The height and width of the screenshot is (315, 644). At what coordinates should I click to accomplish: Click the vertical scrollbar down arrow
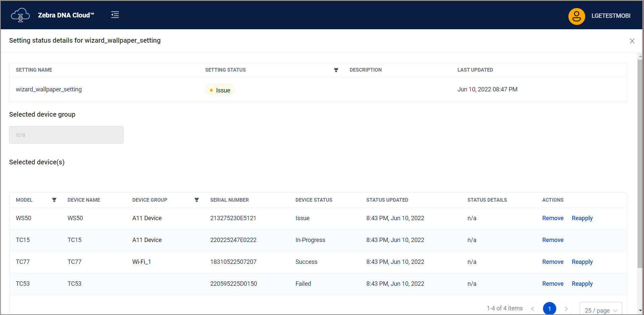point(640,311)
